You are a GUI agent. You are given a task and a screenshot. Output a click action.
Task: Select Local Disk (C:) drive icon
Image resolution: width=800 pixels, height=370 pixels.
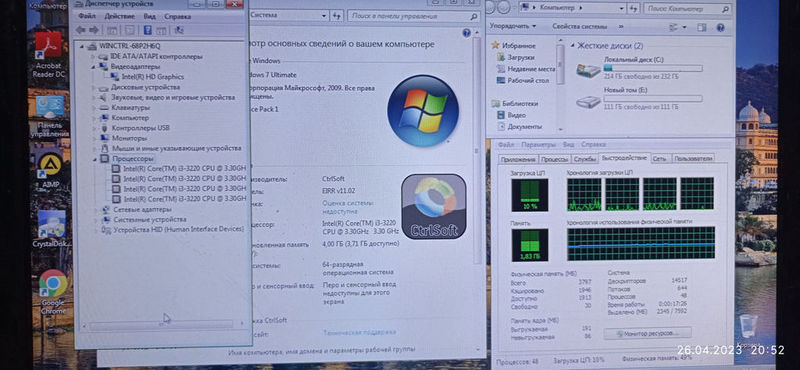[588, 69]
